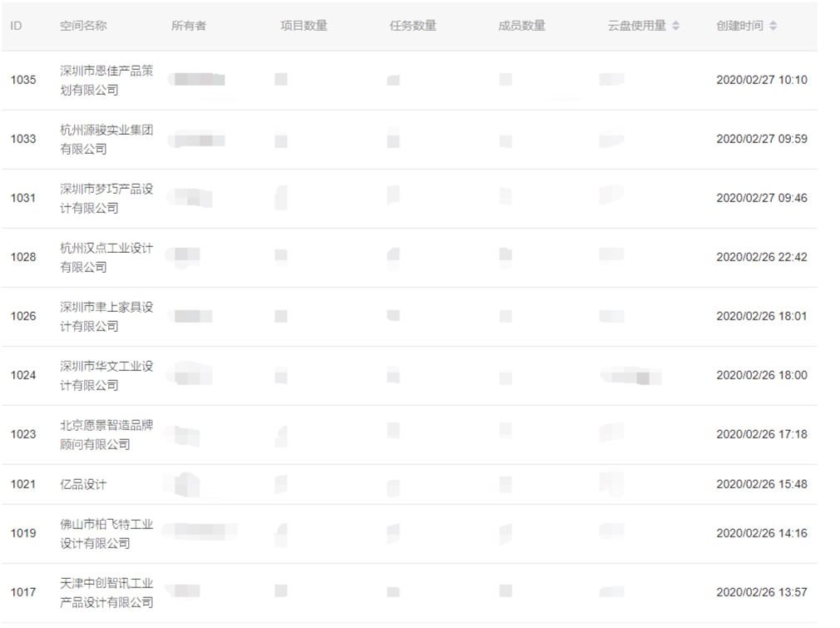Select the 任务数量 column header
The height and width of the screenshot is (628, 840).
tap(413, 26)
